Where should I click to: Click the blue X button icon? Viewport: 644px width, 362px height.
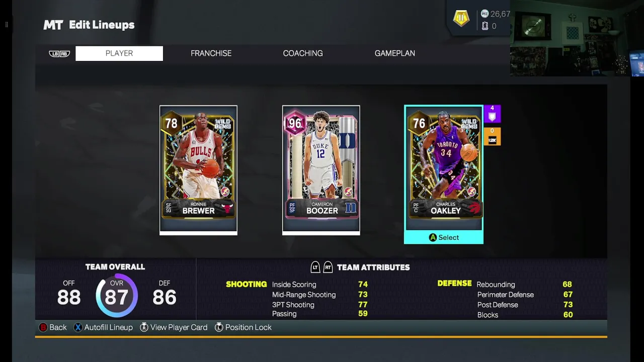(x=78, y=327)
